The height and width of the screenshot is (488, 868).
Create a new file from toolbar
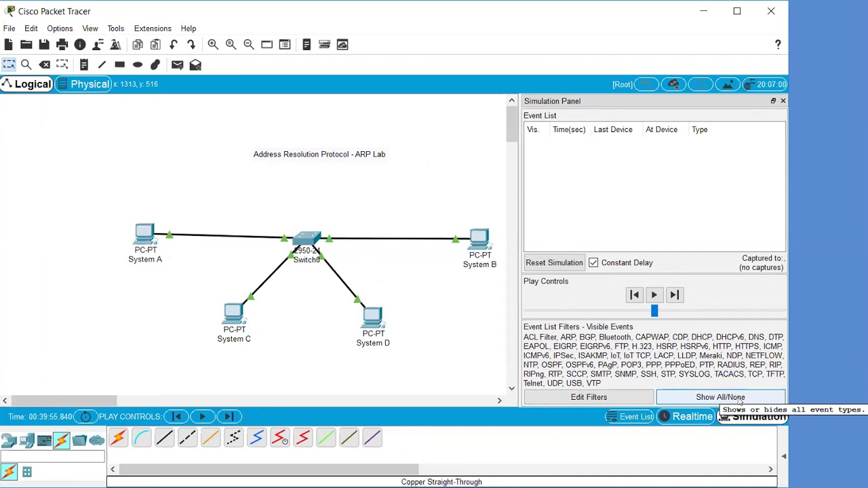[8, 45]
